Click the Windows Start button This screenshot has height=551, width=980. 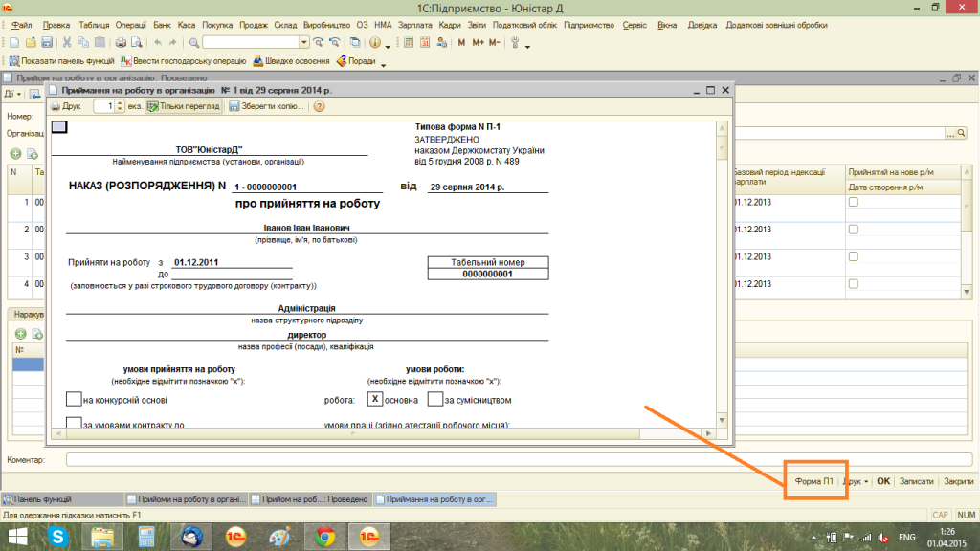point(17,537)
